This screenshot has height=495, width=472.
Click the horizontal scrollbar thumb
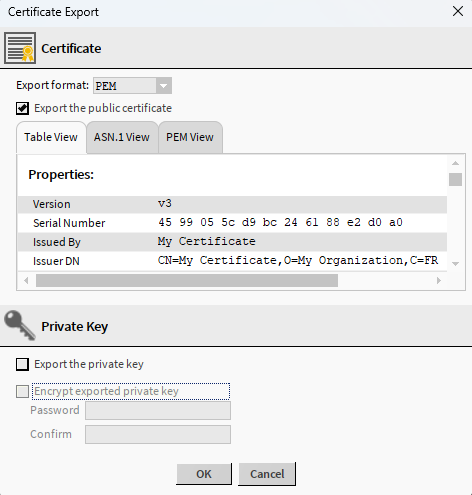pos(187,281)
